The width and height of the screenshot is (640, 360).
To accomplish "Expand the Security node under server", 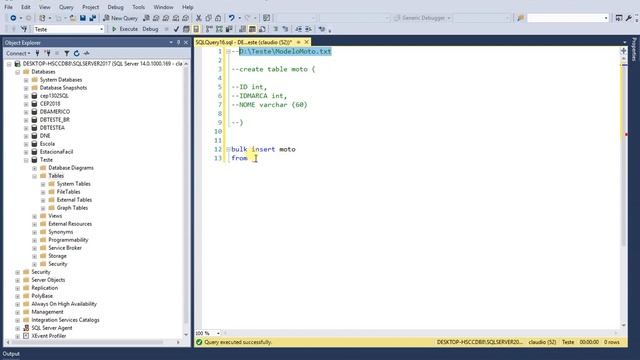I will (x=18, y=272).
